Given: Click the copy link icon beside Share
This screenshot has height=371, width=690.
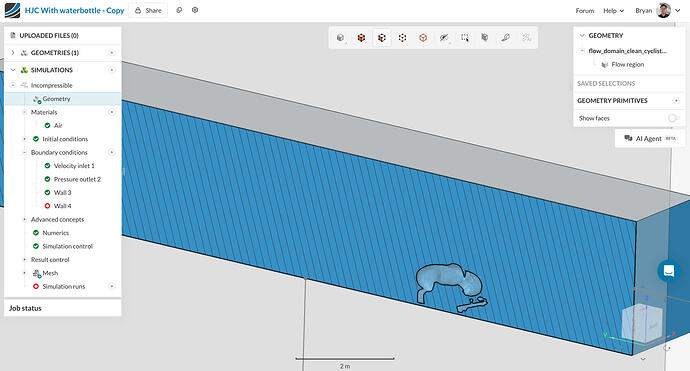Looking at the screenshot, I should tap(179, 10).
